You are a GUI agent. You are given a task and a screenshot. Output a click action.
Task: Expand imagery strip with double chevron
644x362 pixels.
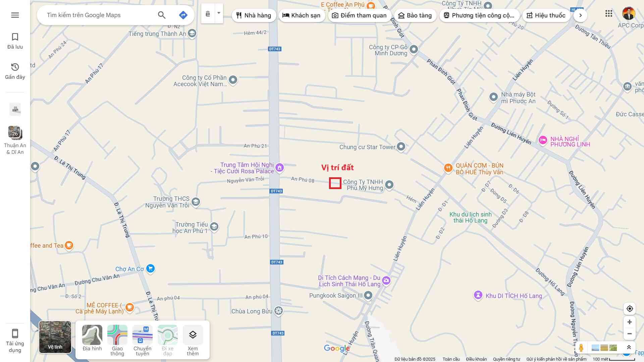pos(629,348)
